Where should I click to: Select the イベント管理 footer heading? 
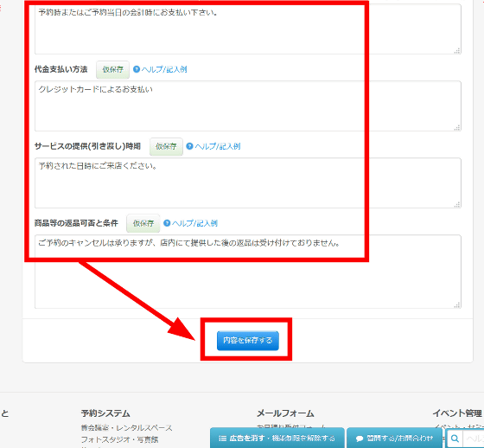[457, 413]
